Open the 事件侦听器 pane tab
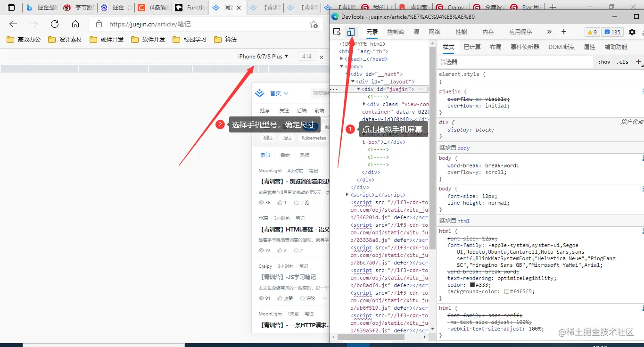Viewport: 644px width, 347px height. tap(525, 47)
